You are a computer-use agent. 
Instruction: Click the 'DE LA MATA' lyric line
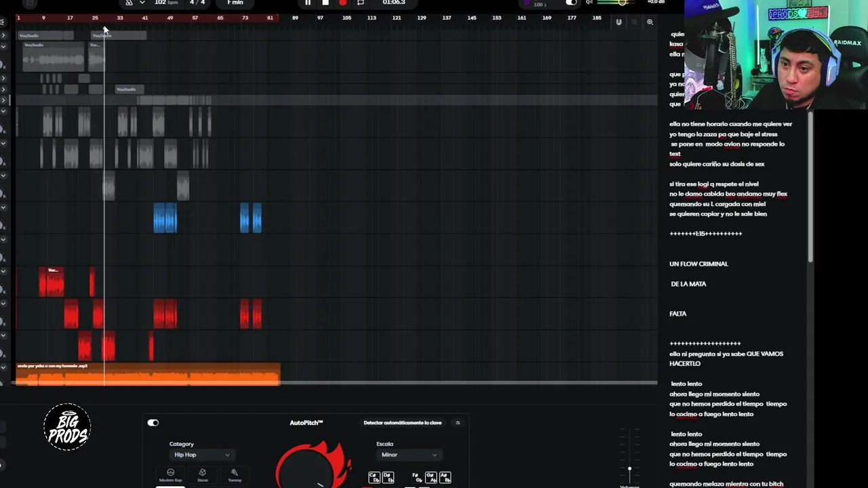tap(688, 284)
